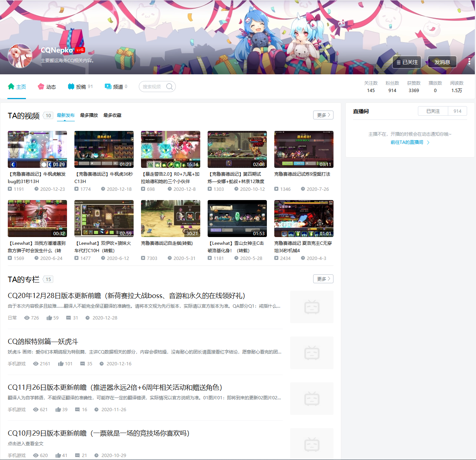Click like icon on CQ鸽报特别篇 article
Screen dimensions: 476x460
click(61, 363)
